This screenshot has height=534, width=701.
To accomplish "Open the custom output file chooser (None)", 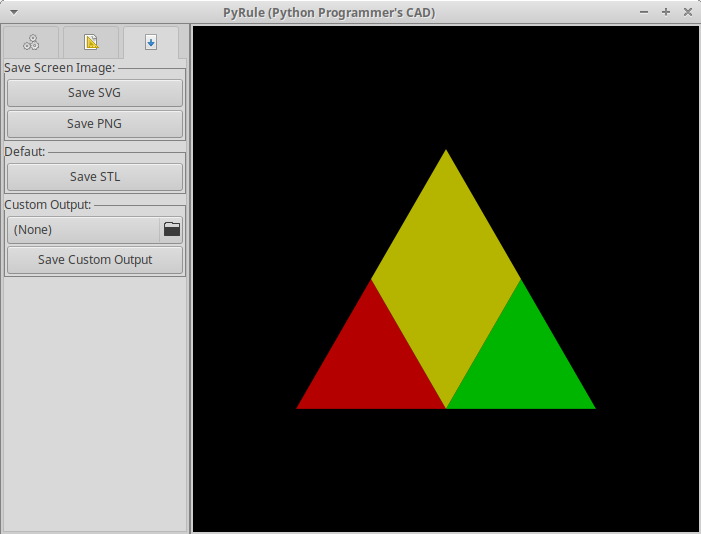I will [95, 230].
